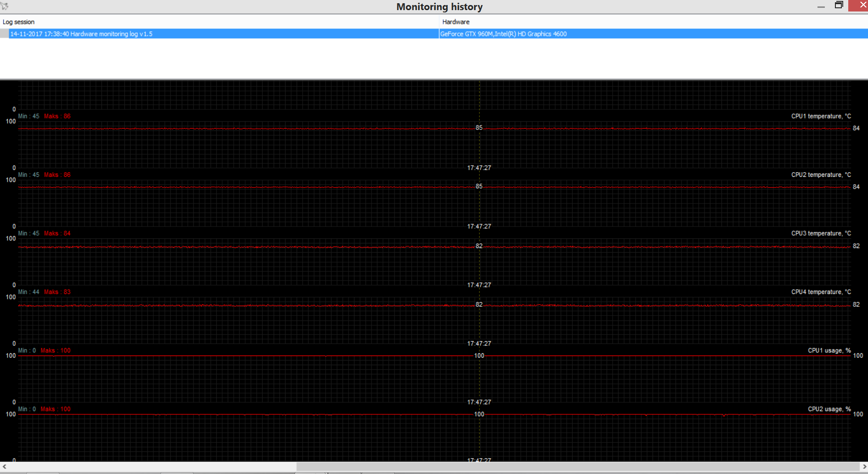Screen dimensions: 868x474
Task: Click Min : 44 in the CPU4 temperature graph
Action: tap(28, 292)
